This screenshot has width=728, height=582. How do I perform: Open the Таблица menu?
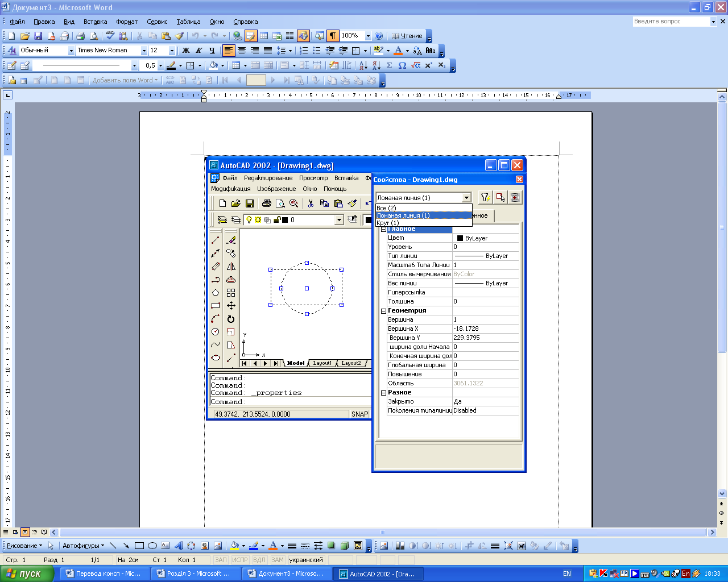pyautogui.click(x=188, y=22)
